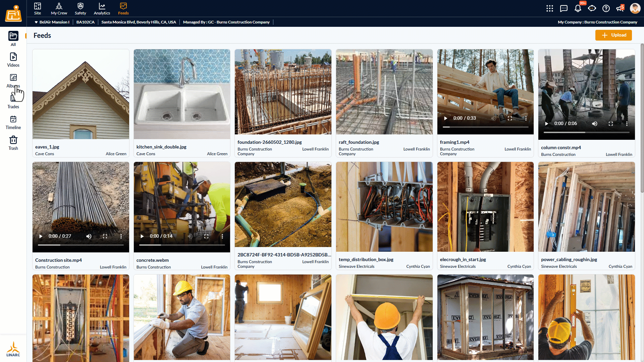644x362 pixels.
Task: Switch to the My Crew tab
Action: coord(59,9)
